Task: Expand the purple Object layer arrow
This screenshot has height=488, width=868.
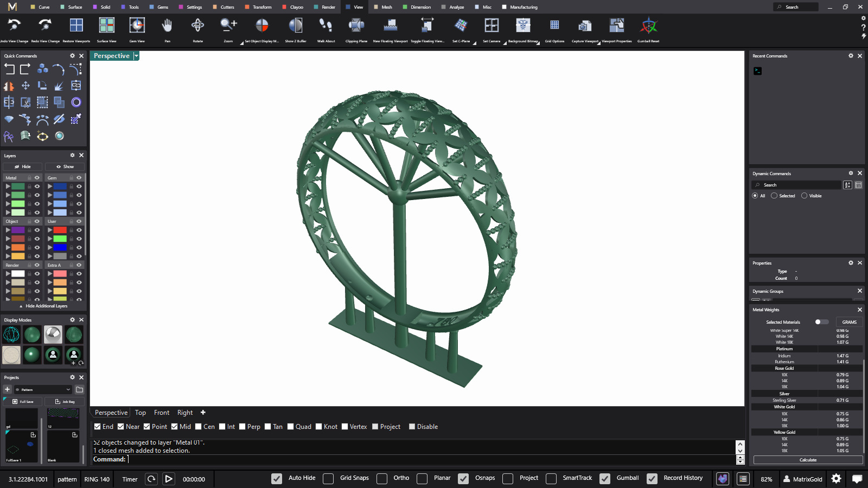Action: 8,230
